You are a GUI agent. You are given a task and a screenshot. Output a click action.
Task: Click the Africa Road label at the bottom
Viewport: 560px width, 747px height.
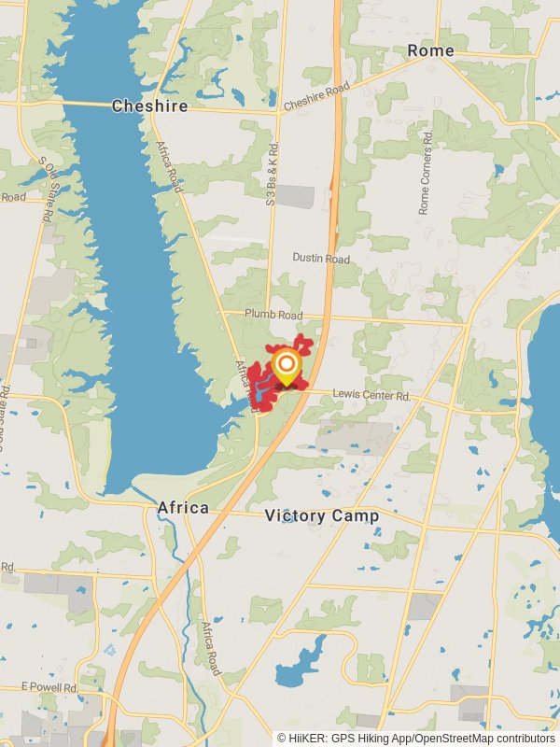coord(212,649)
